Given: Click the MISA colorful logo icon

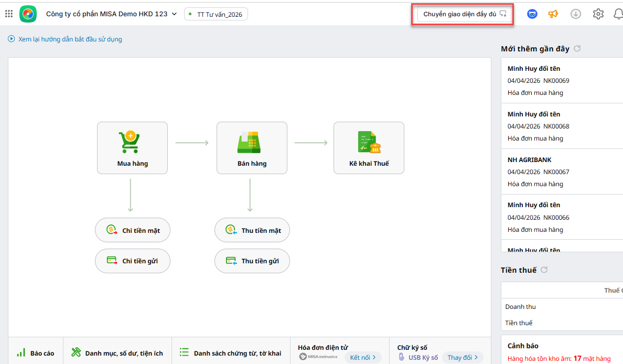Looking at the screenshot, I should click(28, 14).
